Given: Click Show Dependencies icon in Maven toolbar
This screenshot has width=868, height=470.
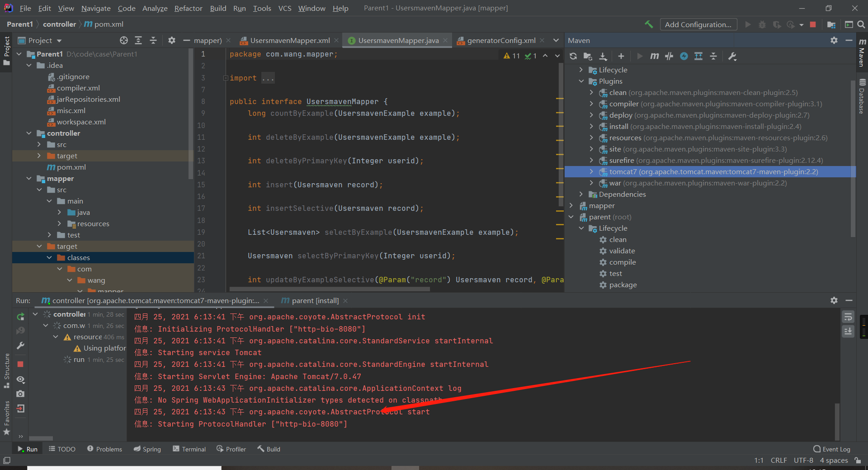Looking at the screenshot, I should (x=698, y=56).
